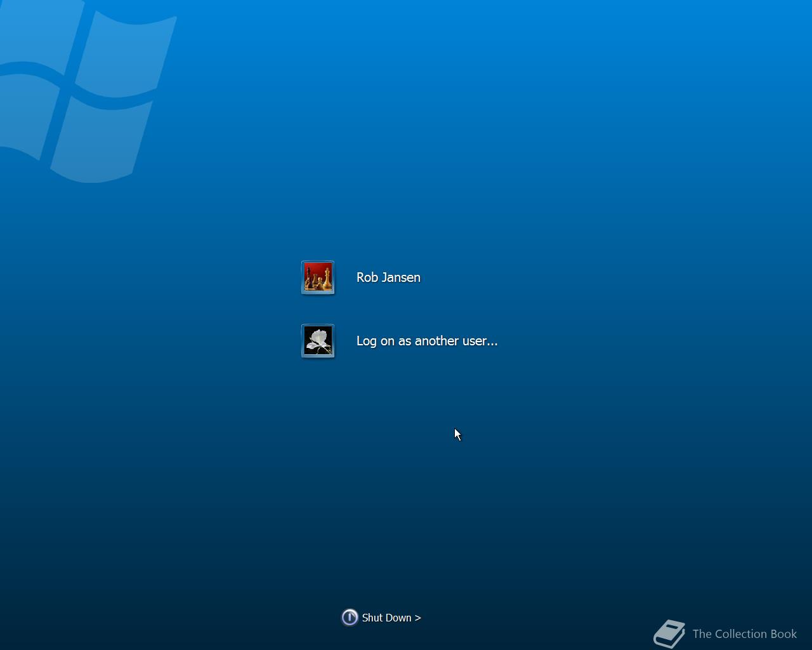Choose Log on as another user

(427, 341)
